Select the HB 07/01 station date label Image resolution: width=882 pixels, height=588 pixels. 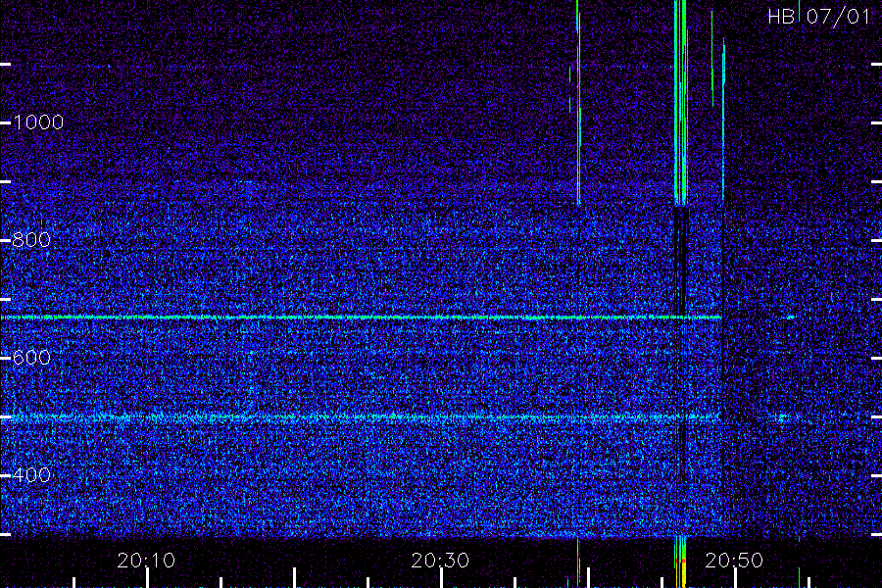coord(819,17)
